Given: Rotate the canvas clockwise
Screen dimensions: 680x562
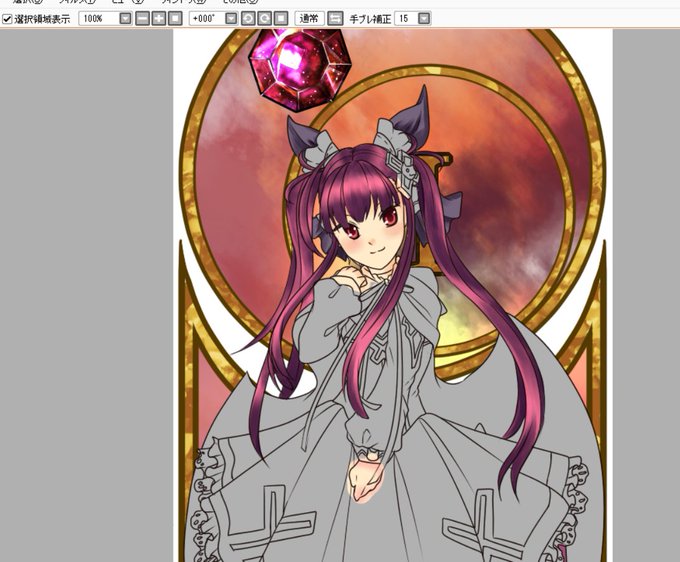Looking at the screenshot, I should [265, 19].
